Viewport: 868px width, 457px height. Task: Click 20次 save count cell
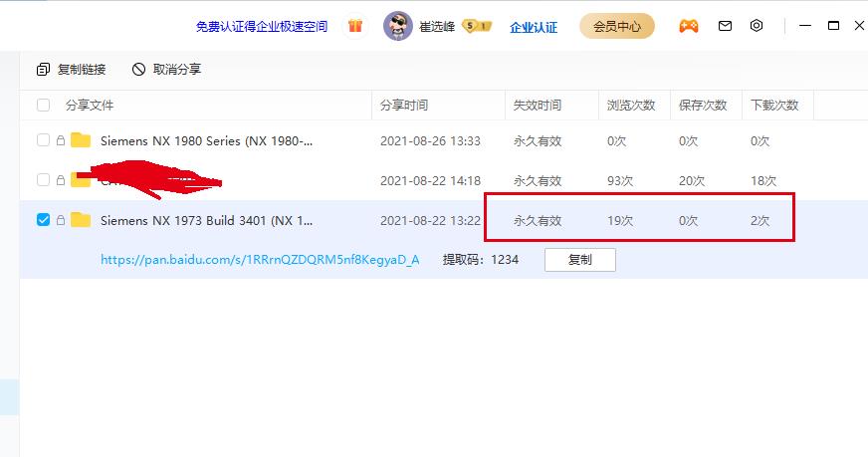point(692,181)
